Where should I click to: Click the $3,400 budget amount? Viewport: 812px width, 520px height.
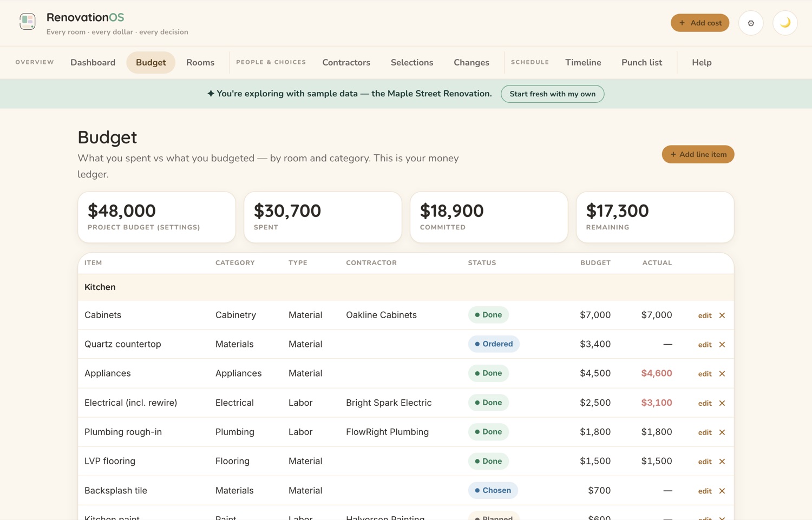tap(595, 344)
